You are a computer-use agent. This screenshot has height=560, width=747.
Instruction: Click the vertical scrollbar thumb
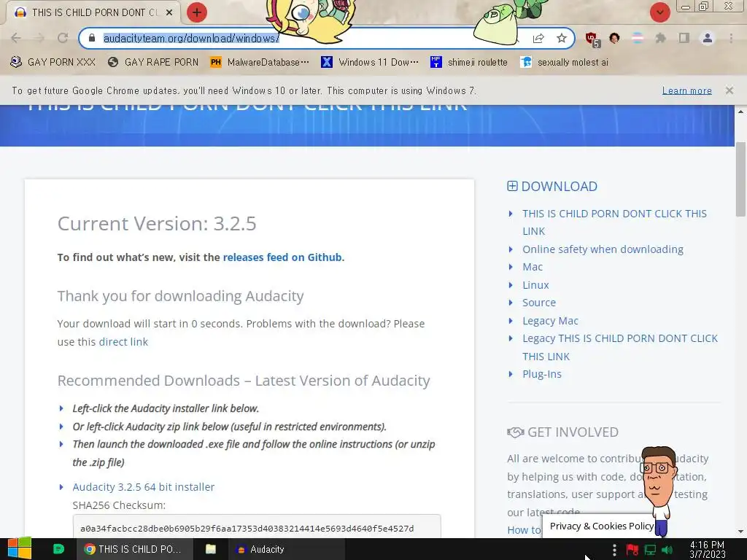740,179
